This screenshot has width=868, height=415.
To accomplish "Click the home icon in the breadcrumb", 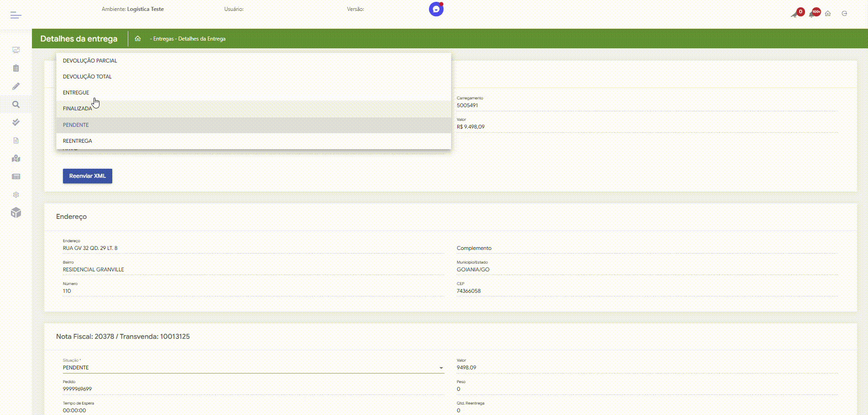I will [x=137, y=39].
